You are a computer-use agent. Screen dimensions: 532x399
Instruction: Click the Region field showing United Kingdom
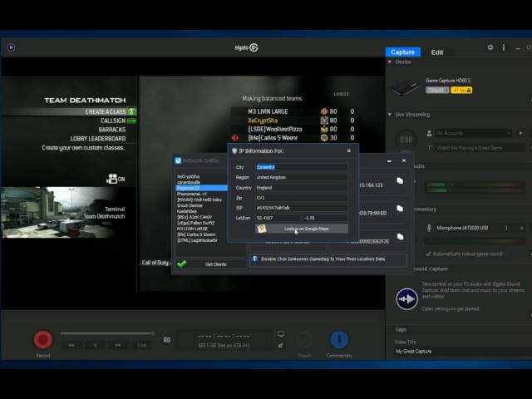[x=301, y=177]
